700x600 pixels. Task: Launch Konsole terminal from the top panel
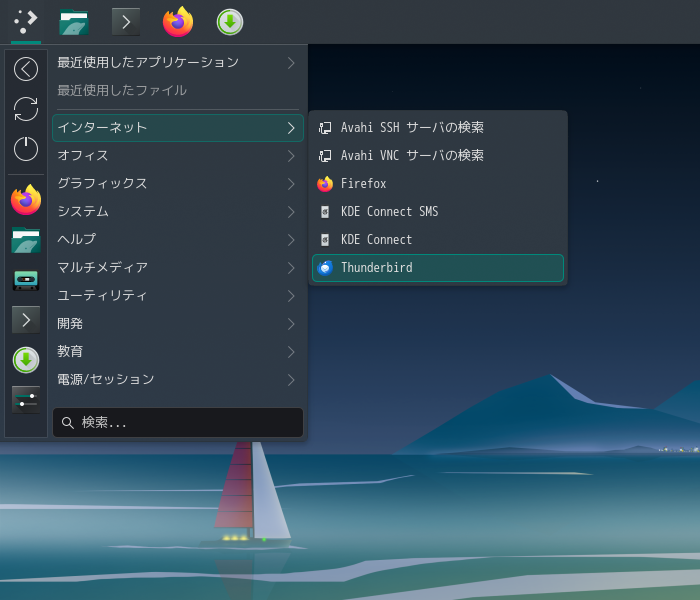[x=126, y=22]
